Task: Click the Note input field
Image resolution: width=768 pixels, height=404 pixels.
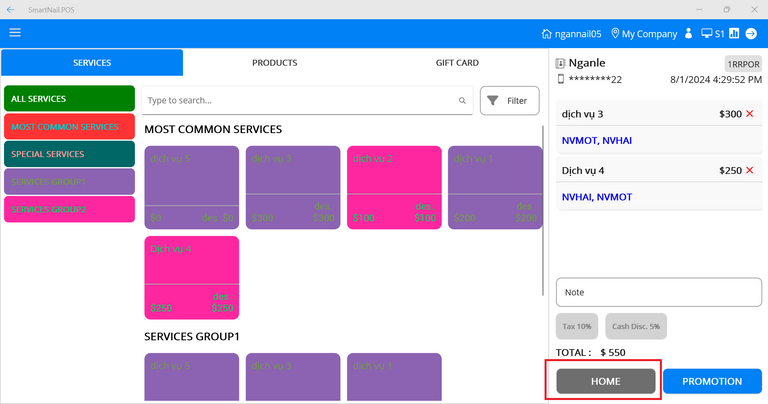Action: [658, 292]
